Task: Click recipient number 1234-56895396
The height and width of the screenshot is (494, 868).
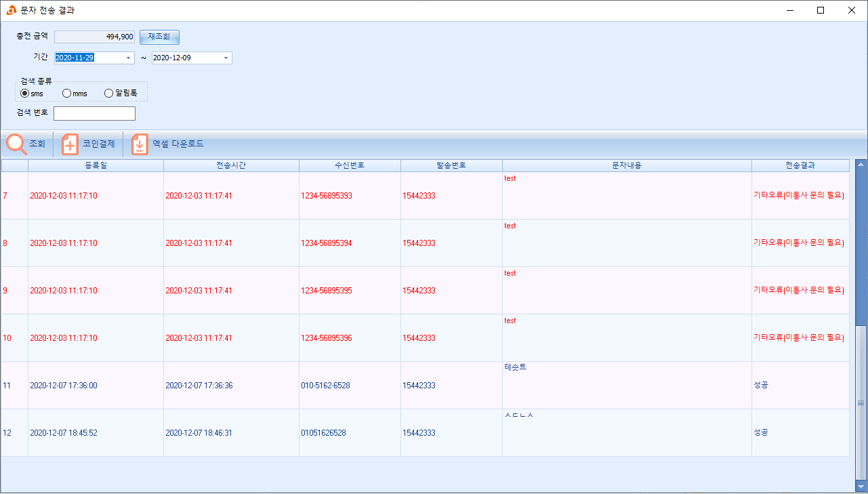Action: coord(327,338)
